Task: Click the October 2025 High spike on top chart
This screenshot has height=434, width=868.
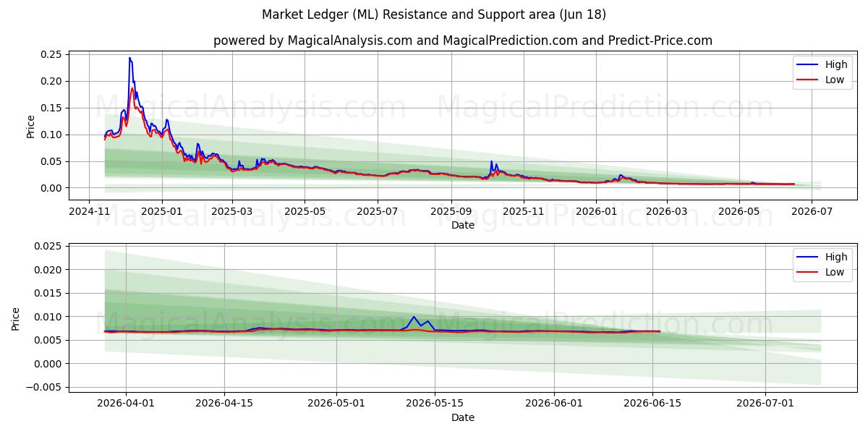Action: 491,162
